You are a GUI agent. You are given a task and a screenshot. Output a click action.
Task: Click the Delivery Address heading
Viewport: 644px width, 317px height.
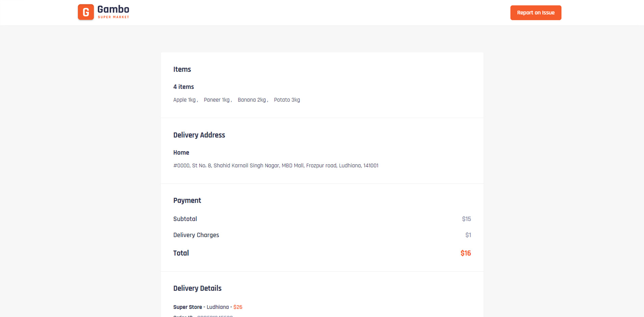click(x=199, y=135)
